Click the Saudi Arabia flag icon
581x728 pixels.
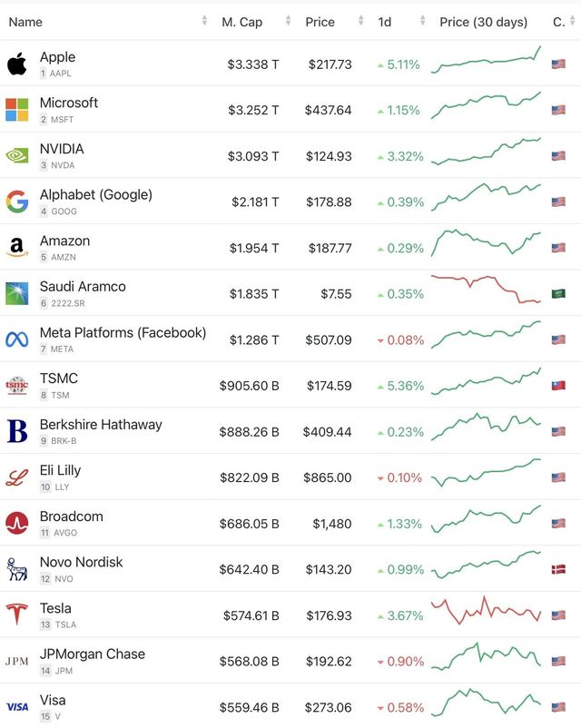[558, 293]
